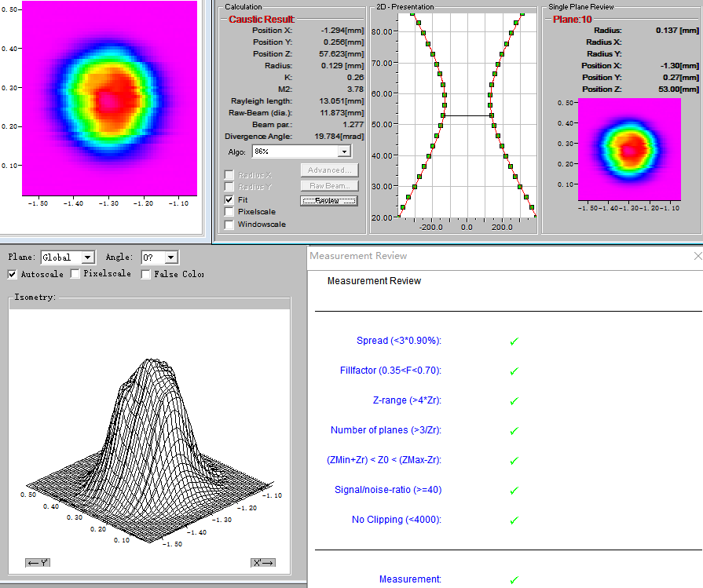Click the Review button
703x588 pixels.
pyautogui.click(x=328, y=200)
